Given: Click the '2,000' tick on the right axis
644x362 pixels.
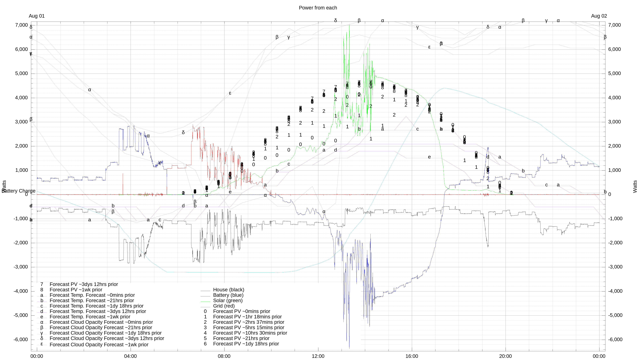Looking at the screenshot, I should click(614, 146).
